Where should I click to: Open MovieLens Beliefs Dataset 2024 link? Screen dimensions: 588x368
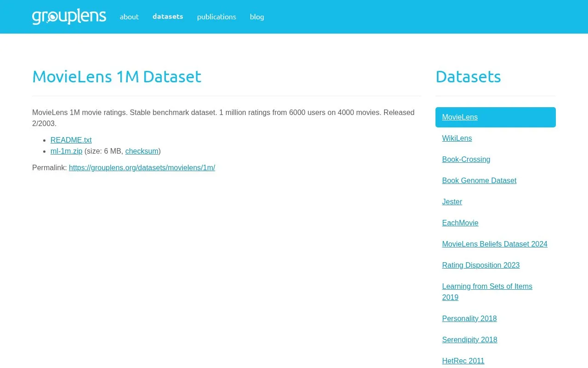pyautogui.click(x=495, y=244)
